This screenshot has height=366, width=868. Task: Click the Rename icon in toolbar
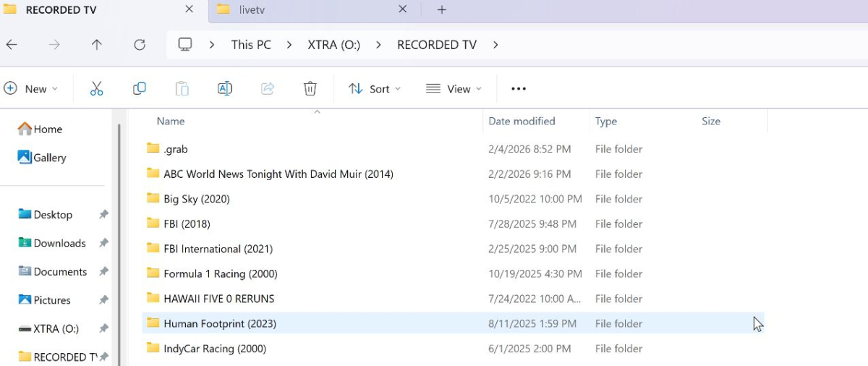pos(225,89)
